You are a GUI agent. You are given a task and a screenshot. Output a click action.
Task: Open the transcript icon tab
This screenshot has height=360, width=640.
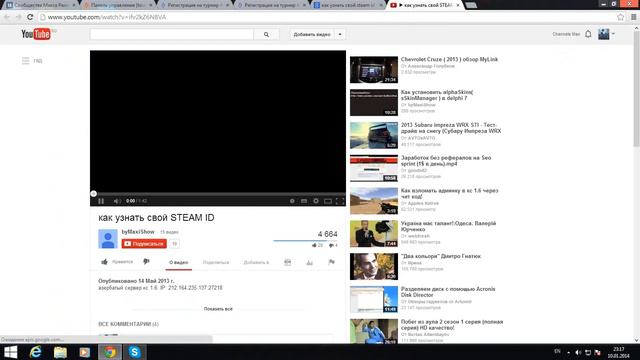[287, 262]
